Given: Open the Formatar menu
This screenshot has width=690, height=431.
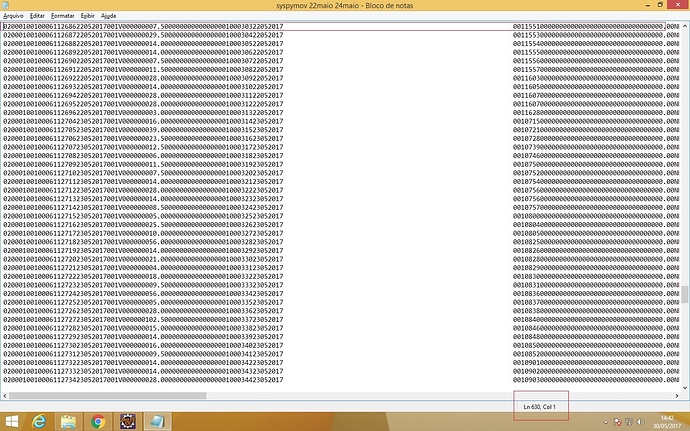Looking at the screenshot, I should (x=62, y=16).
